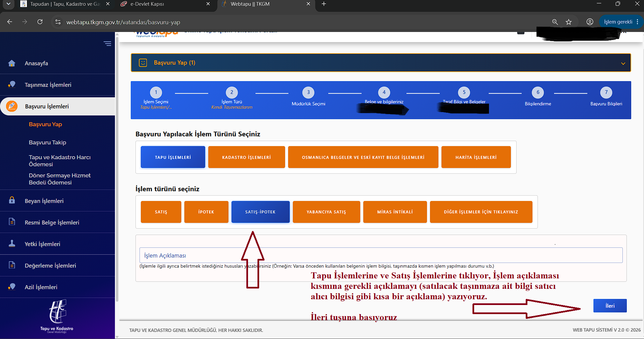Select the TAPU İŞLEMLERİ button
This screenshot has width=644, height=339.
click(x=173, y=157)
